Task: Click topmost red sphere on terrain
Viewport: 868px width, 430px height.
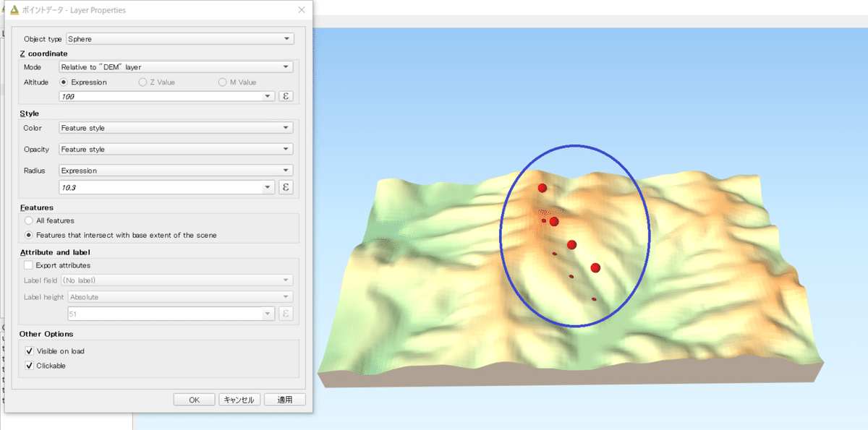Action: click(x=542, y=188)
